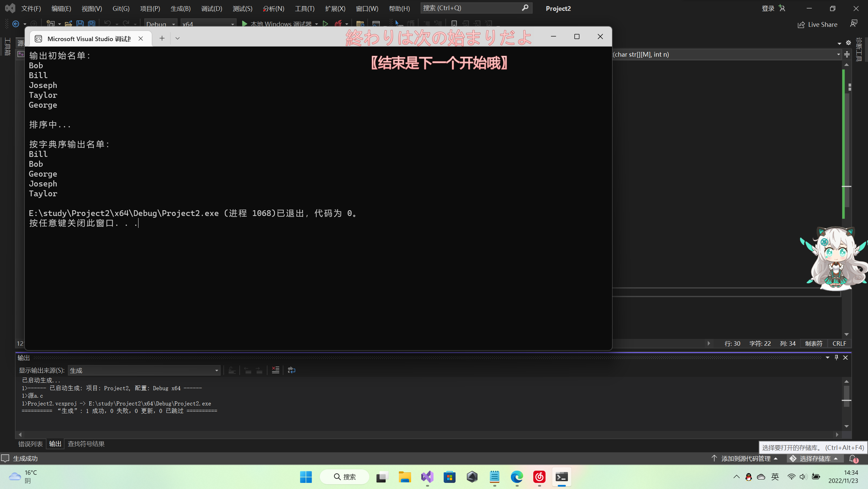Click the navigate backward arrow icon

point(16,24)
